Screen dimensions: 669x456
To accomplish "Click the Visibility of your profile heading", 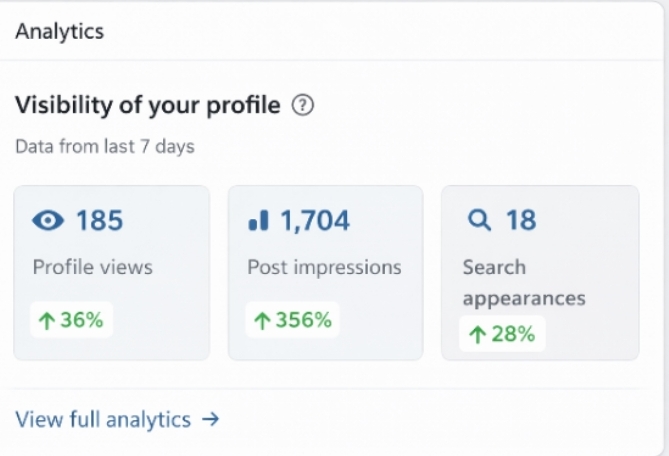I will [148, 105].
